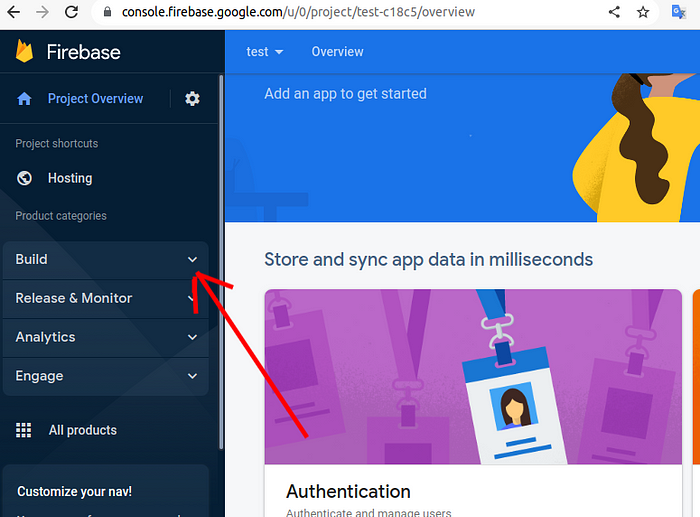700x517 pixels.
Task: Click 'Product categories' heading text
Action: pos(61,216)
